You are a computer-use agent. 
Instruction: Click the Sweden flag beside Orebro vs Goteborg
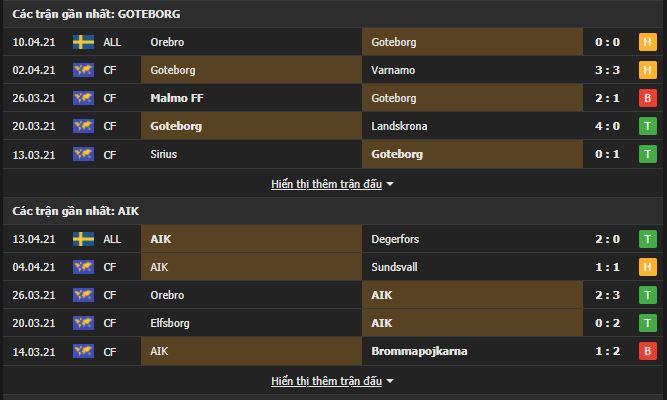point(83,43)
